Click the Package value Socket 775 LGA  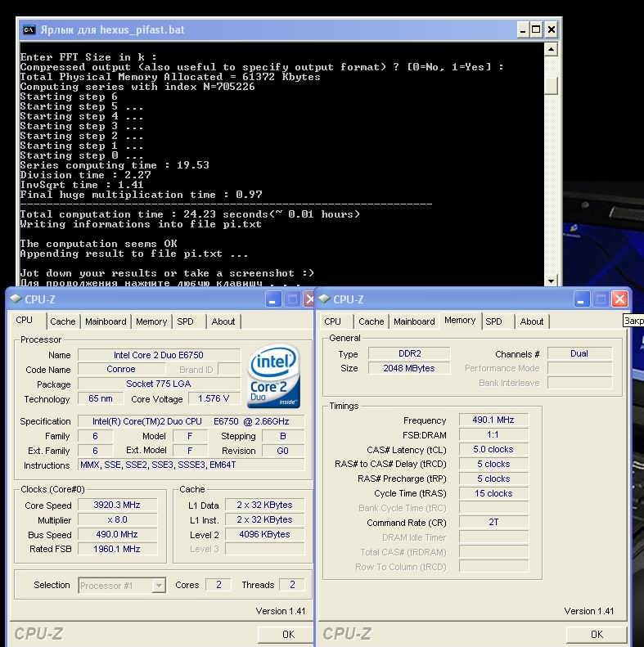coord(159,384)
